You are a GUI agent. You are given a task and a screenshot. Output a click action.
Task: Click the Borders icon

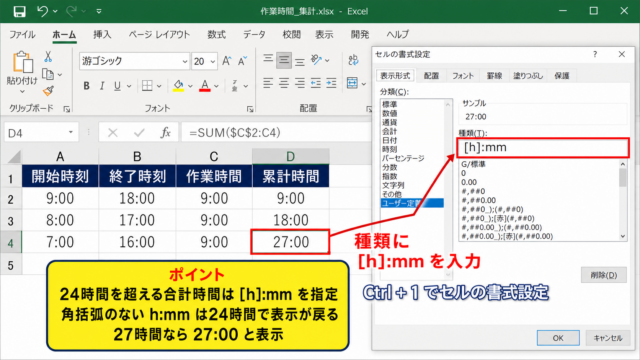pyautogui.click(x=147, y=86)
